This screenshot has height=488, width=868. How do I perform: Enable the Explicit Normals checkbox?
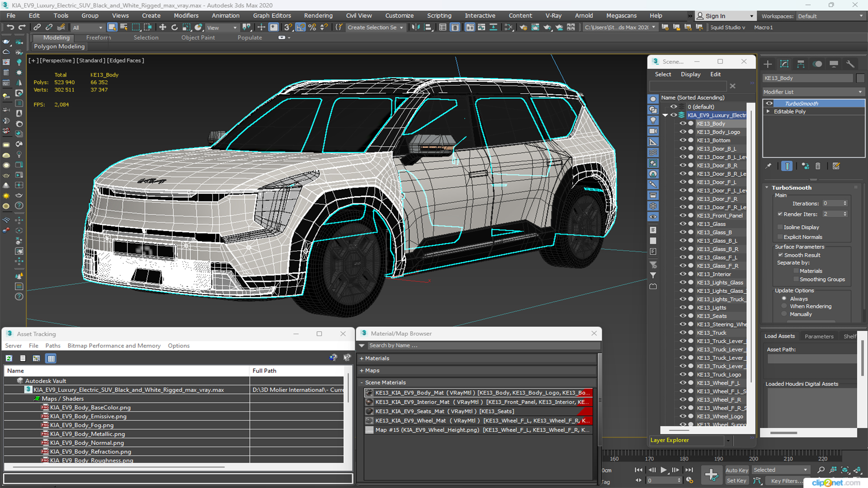[x=780, y=237]
